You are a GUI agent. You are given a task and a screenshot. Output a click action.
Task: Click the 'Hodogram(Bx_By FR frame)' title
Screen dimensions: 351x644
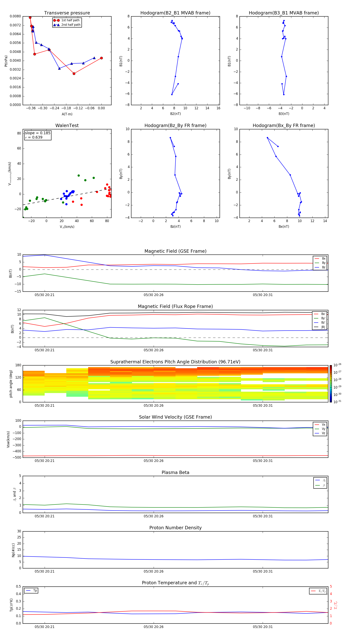tap(284, 125)
